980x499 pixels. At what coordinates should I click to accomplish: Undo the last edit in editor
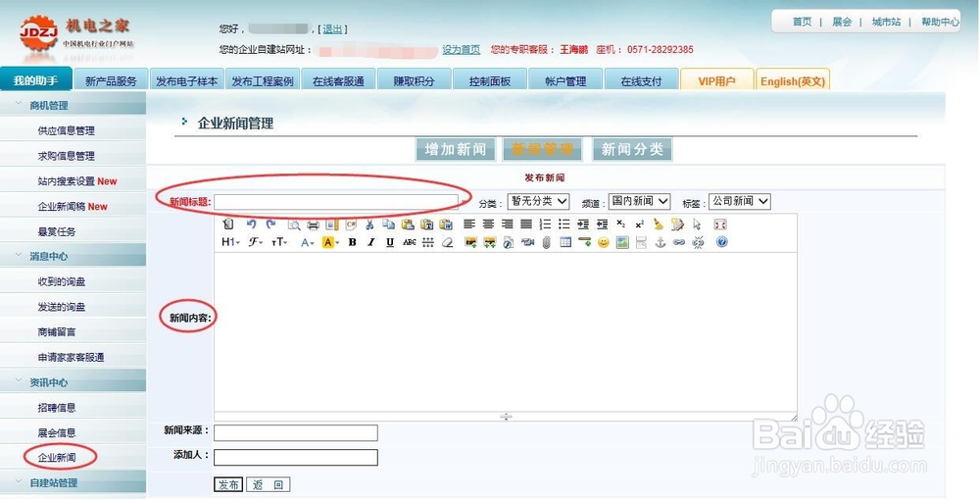click(x=251, y=224)
